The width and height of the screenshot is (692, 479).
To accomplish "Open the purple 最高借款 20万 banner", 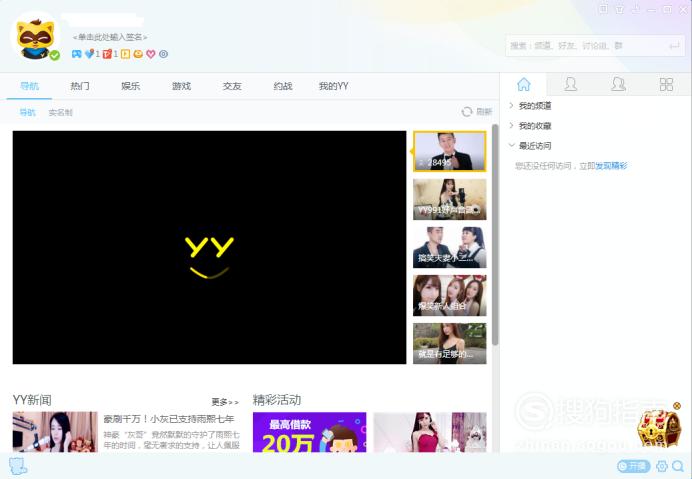I will click(309, 432).
